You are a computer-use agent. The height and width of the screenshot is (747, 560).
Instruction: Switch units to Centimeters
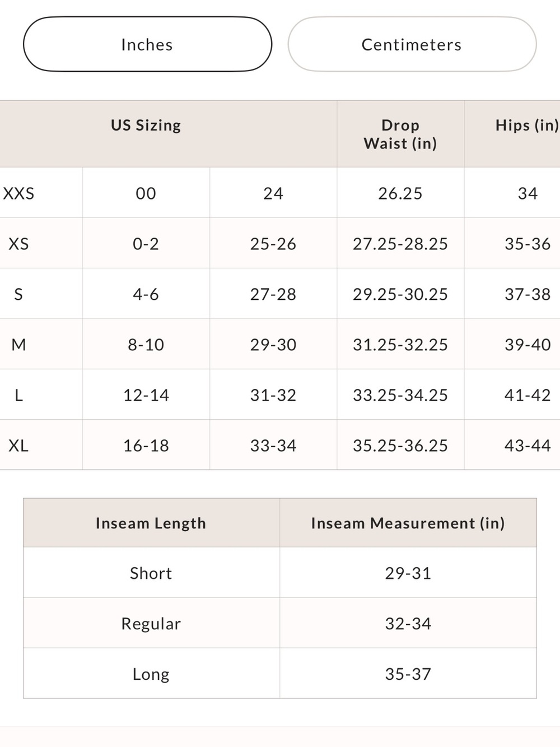point(412,44)
